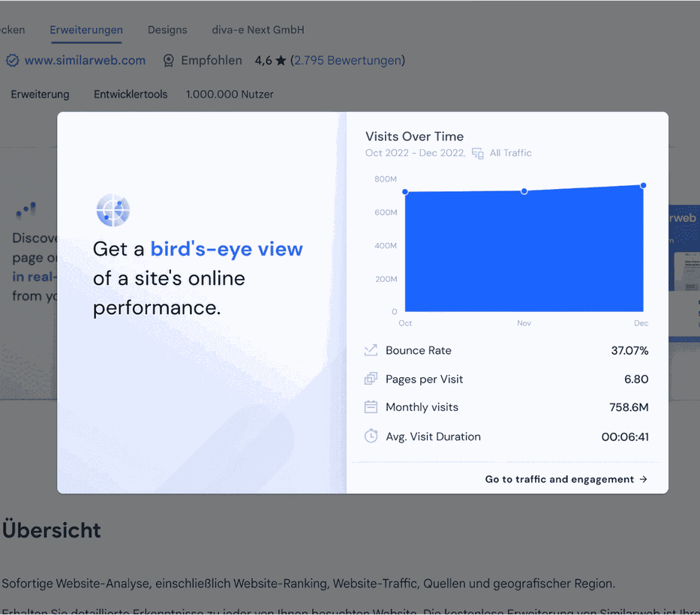
Task: Click the Bounce Rate chart icon
Action: point(371,350)
